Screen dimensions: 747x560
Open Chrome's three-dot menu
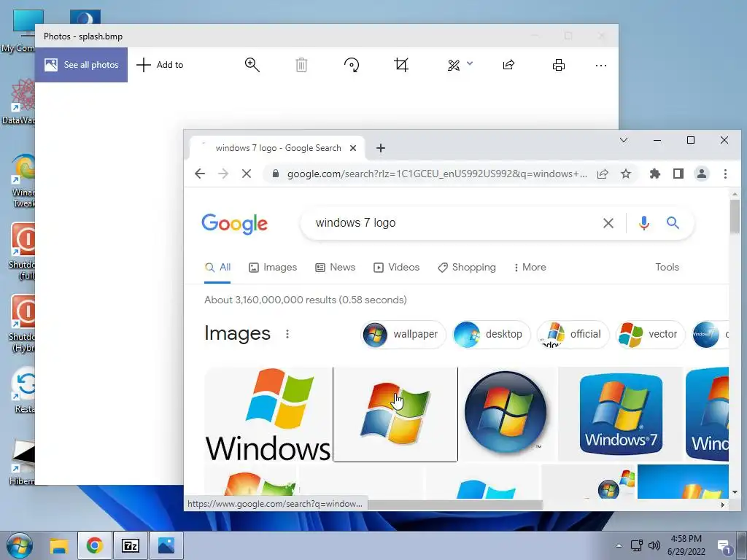(725, 174)
